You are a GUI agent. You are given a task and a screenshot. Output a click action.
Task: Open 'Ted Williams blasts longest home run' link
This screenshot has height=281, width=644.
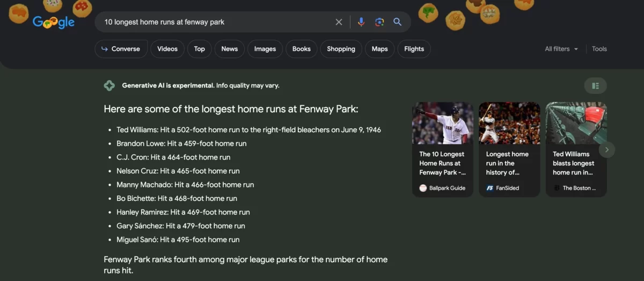click(x=574, y=163)
